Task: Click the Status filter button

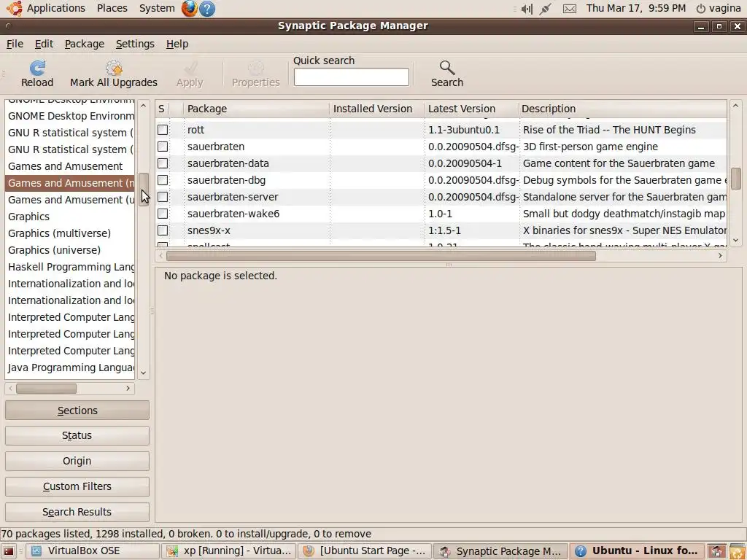Action: click(77, 436)
